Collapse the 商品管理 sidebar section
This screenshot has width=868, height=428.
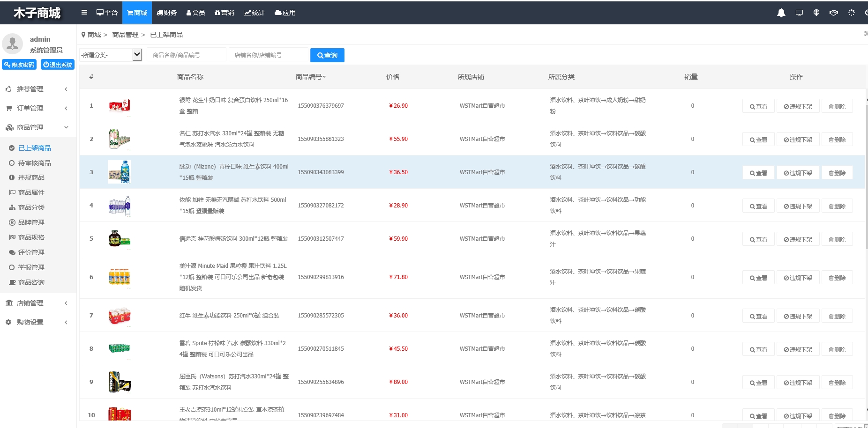(38, 127)
